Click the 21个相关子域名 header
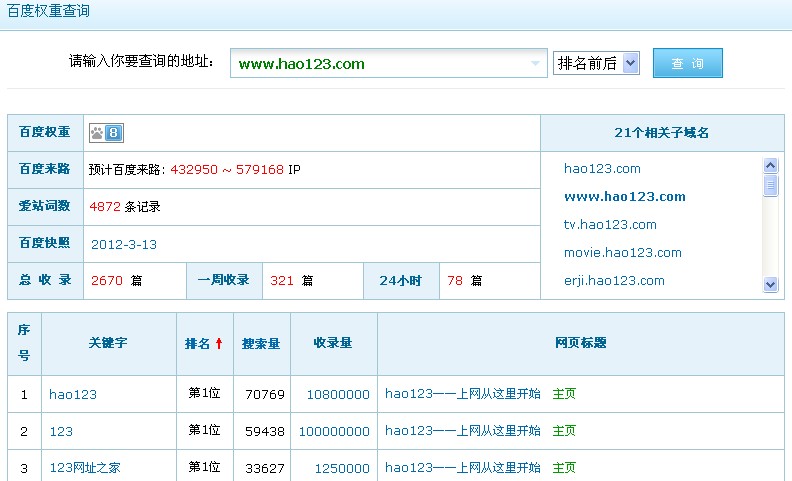 point(662,133)
